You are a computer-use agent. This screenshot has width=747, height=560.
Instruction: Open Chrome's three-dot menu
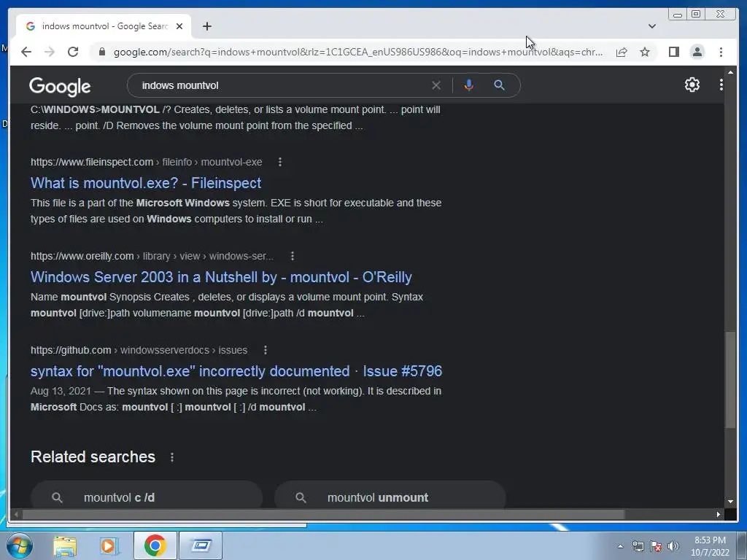point(721,52)
